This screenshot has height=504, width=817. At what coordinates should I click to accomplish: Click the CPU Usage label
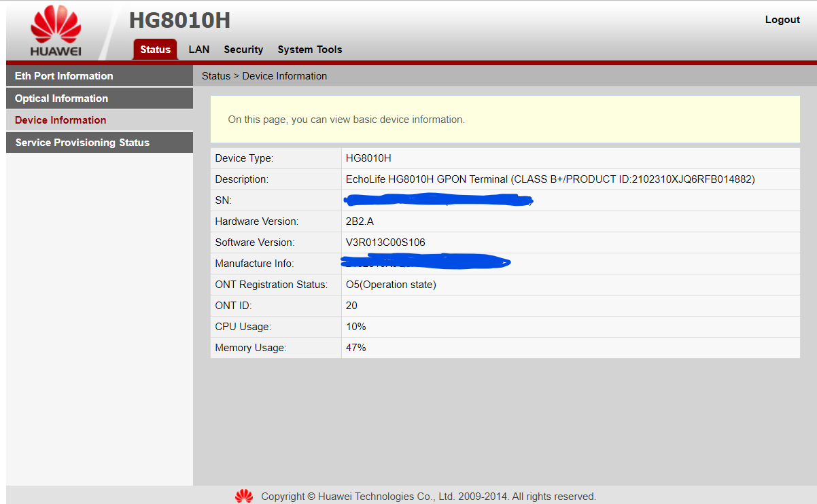point(243,327)
